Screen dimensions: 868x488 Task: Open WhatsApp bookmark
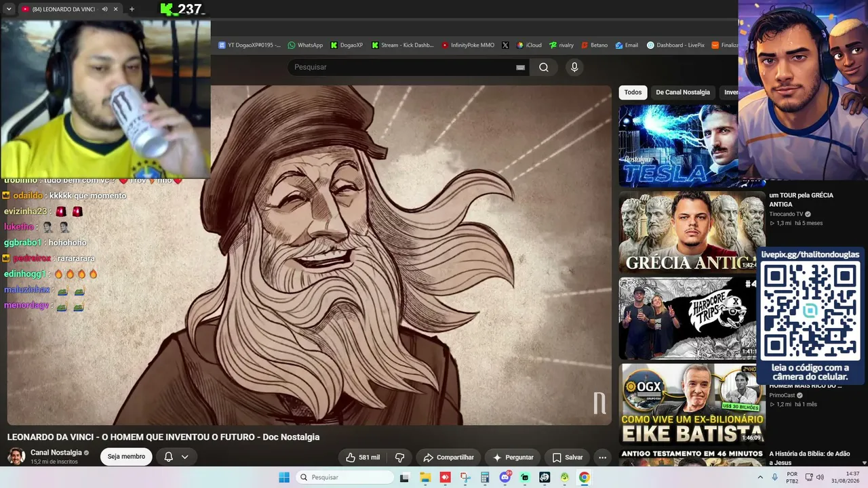click(x=305, y=45)
